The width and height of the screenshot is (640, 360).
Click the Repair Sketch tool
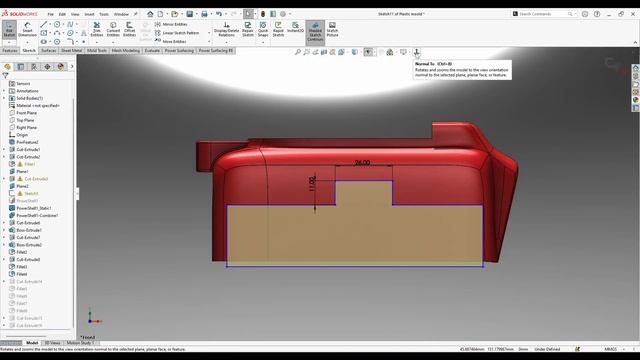coord(248,29)
